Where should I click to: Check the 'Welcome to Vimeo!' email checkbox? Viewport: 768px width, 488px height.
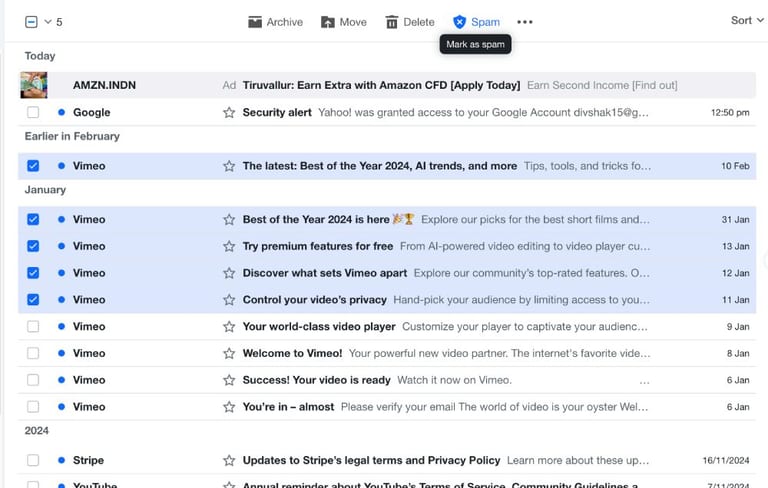pos(33,353)
